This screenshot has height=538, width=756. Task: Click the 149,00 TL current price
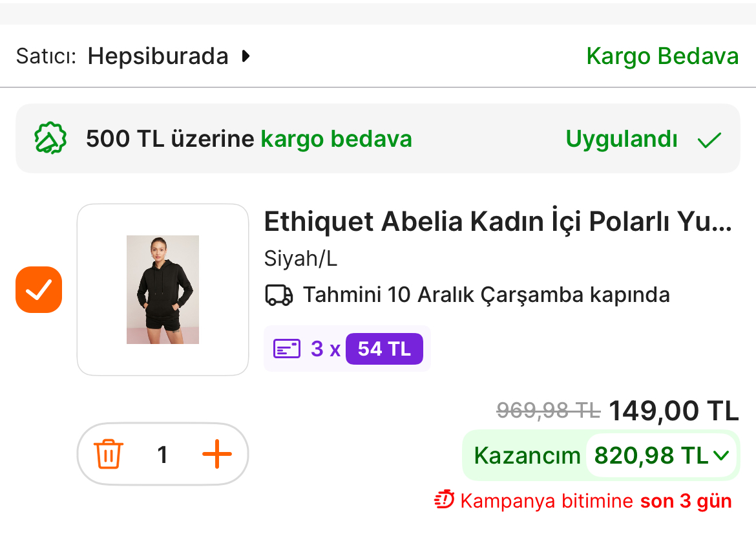point(673,410)
